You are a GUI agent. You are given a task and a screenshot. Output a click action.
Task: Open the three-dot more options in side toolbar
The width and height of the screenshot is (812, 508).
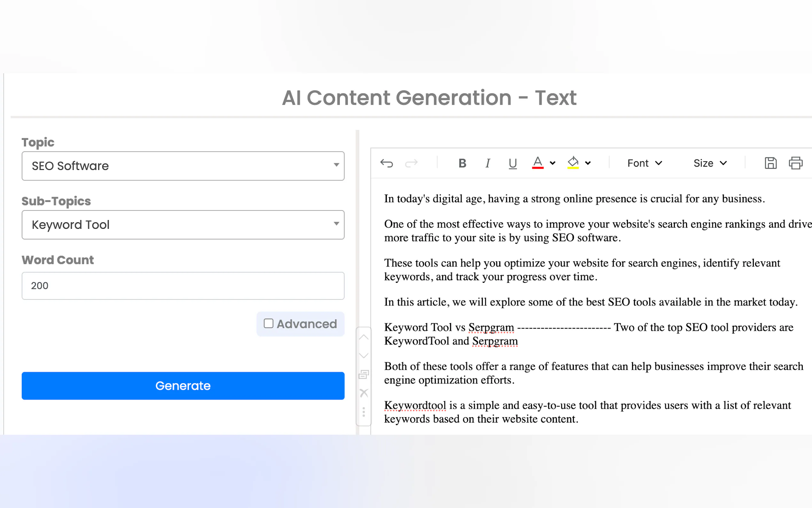363,412
